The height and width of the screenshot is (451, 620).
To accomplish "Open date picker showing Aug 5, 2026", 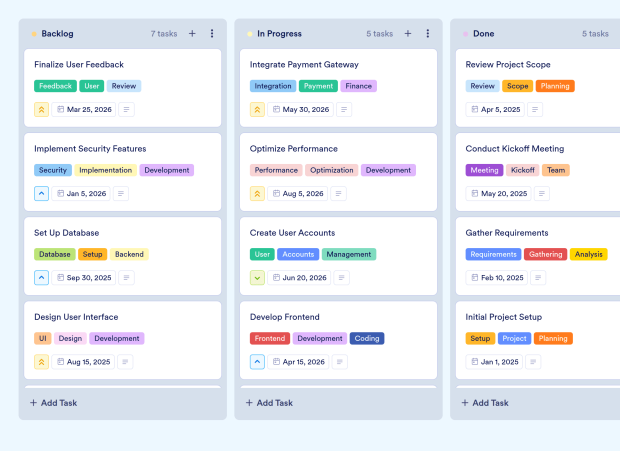I will click(x=298, y=194).
